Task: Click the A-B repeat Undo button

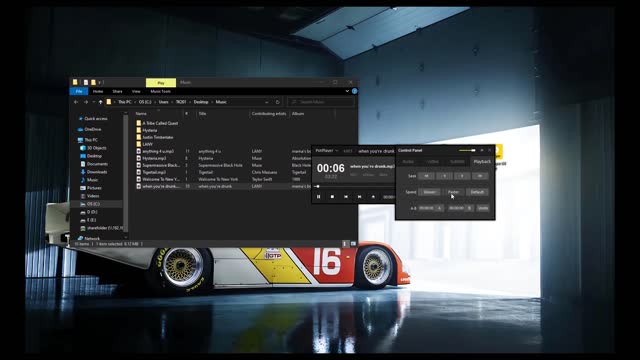Action: click(483, 208)
